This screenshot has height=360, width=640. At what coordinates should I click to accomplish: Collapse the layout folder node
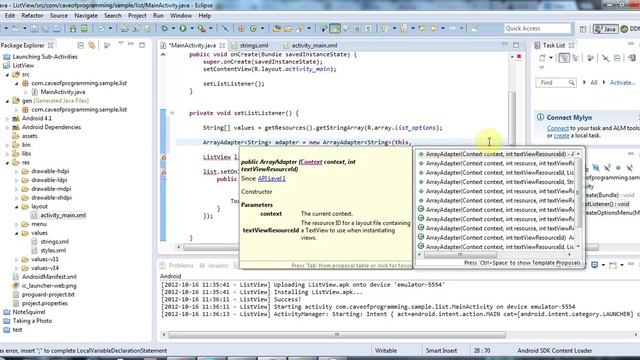pos(16,207)
